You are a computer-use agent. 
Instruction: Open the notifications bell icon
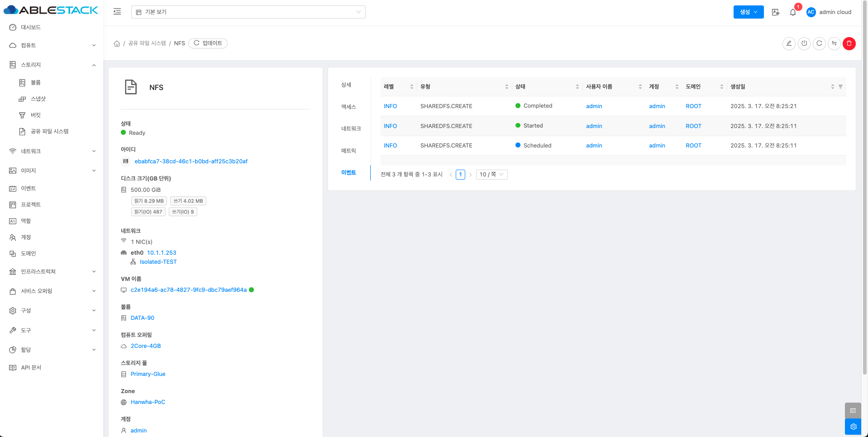click(793, 12)
